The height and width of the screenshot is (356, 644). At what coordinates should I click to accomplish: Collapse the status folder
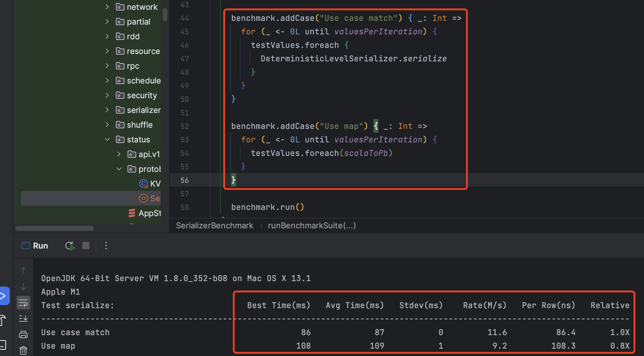tap(107, 140)
